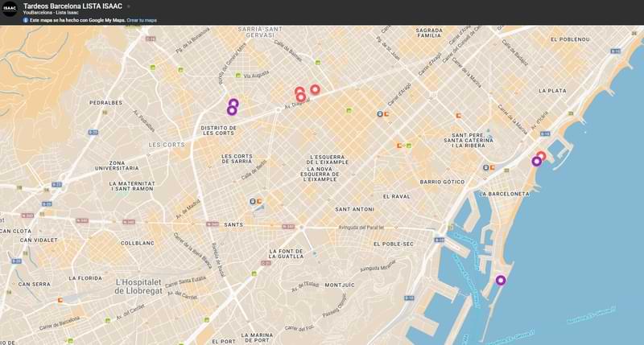644x345 pixels.
Task: Click the SANT ANTONI label
Action: point(355,209)
